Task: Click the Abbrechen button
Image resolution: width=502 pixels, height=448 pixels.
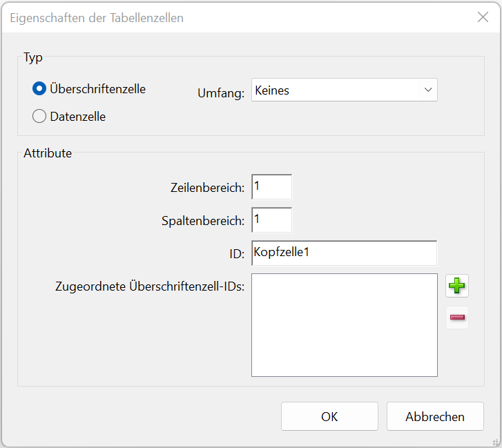Action: coord(435,416)
